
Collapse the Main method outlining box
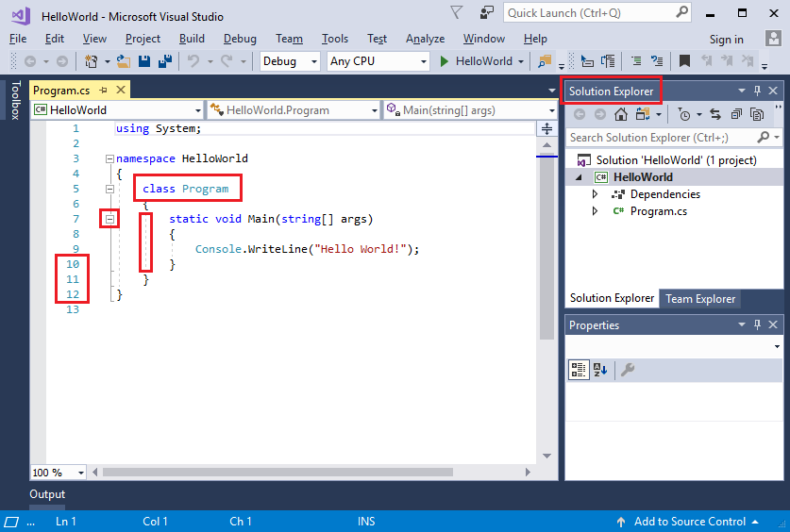pos(109,219)
